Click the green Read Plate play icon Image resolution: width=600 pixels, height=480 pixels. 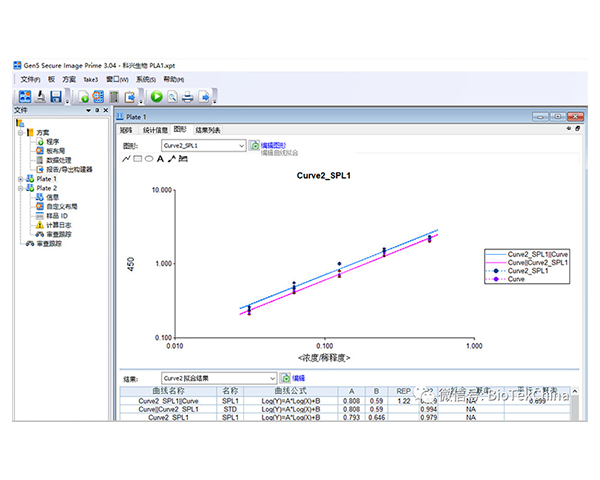point(157,96)
